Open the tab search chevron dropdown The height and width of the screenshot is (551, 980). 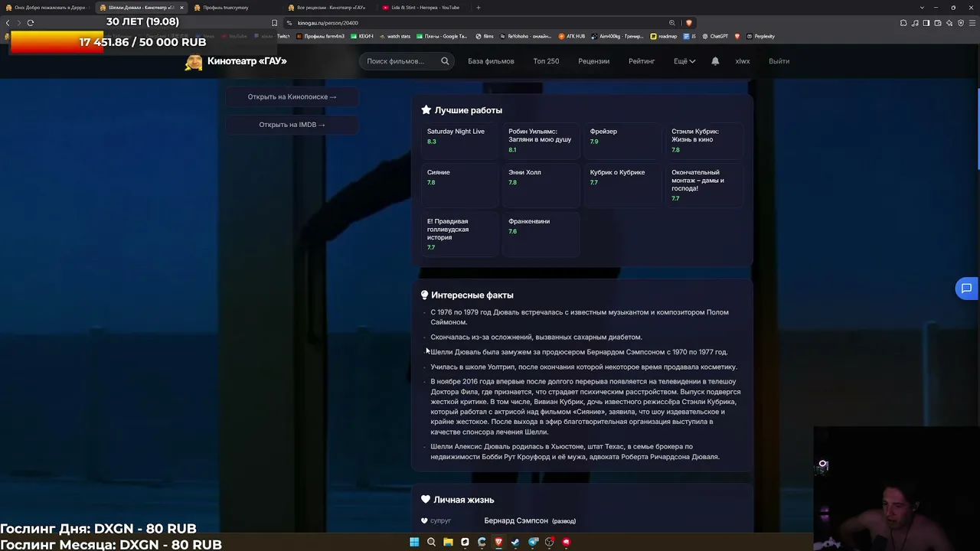923,8
